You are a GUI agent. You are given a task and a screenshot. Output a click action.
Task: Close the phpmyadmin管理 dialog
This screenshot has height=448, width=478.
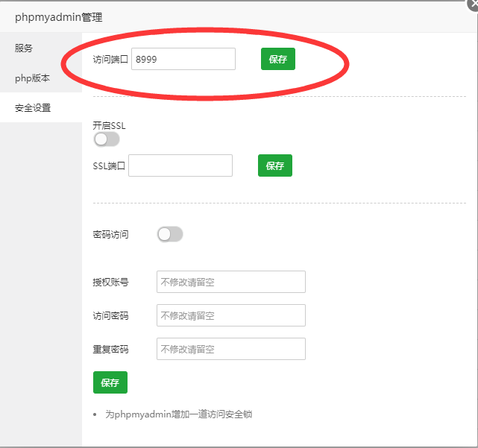[x=473, y=4]
